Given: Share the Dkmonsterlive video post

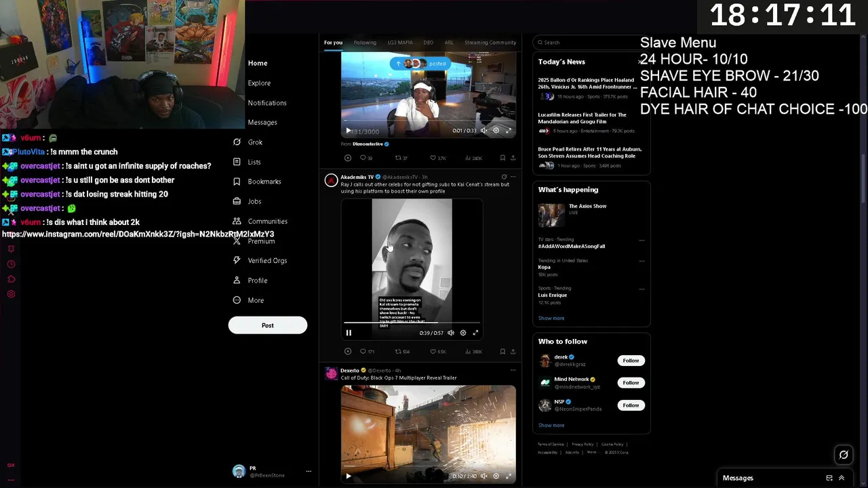Looking at the screenshot, I should (513, 158).
